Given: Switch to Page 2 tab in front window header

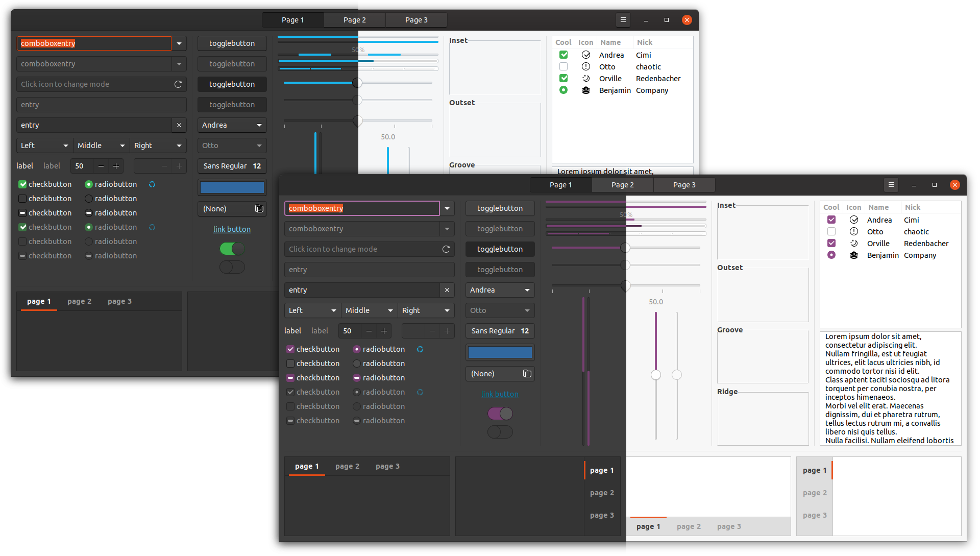Looking at the screenshot, I should coord(622,185).
